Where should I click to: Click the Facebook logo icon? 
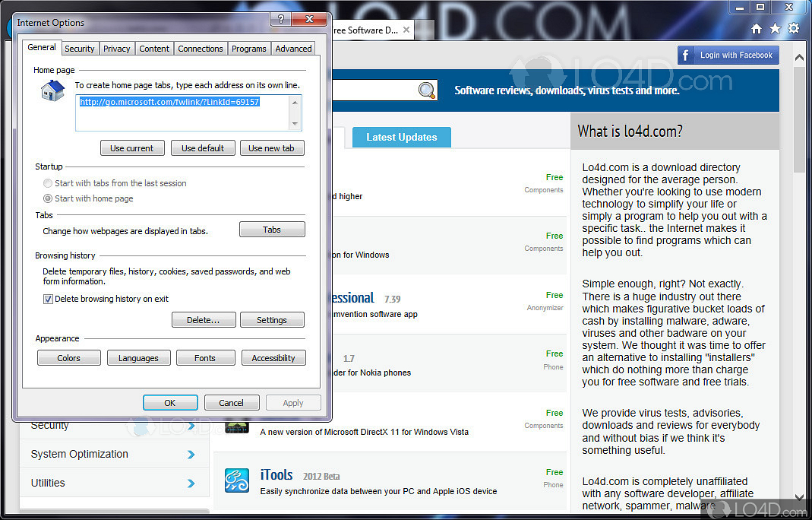(686, 55)
